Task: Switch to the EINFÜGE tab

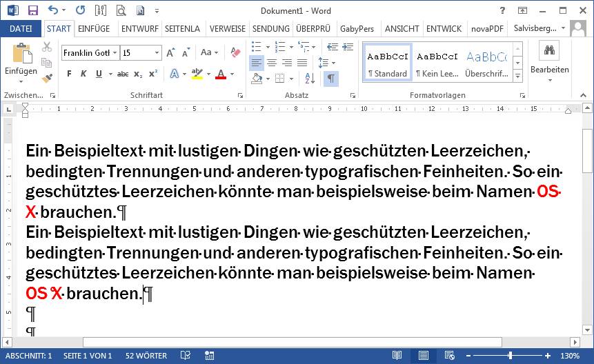Action: point(94,29)
